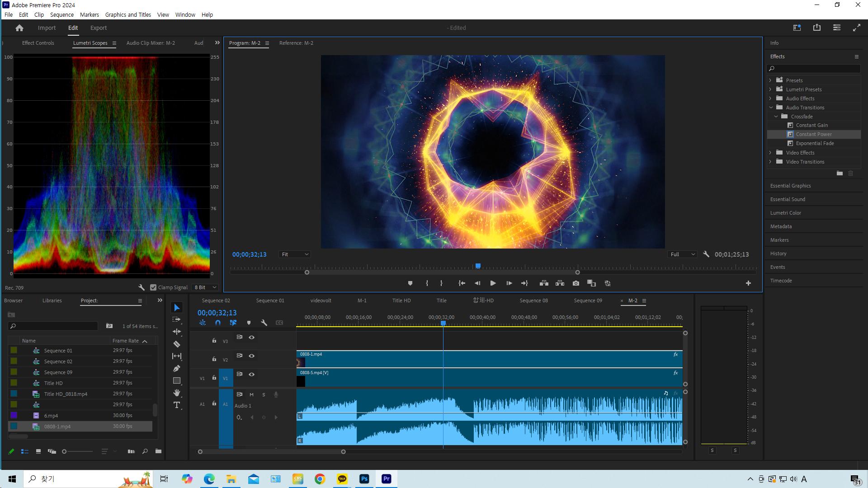Open the Export workspace
This screenshot has height=488, width=868.
click(x=98, y=28)
